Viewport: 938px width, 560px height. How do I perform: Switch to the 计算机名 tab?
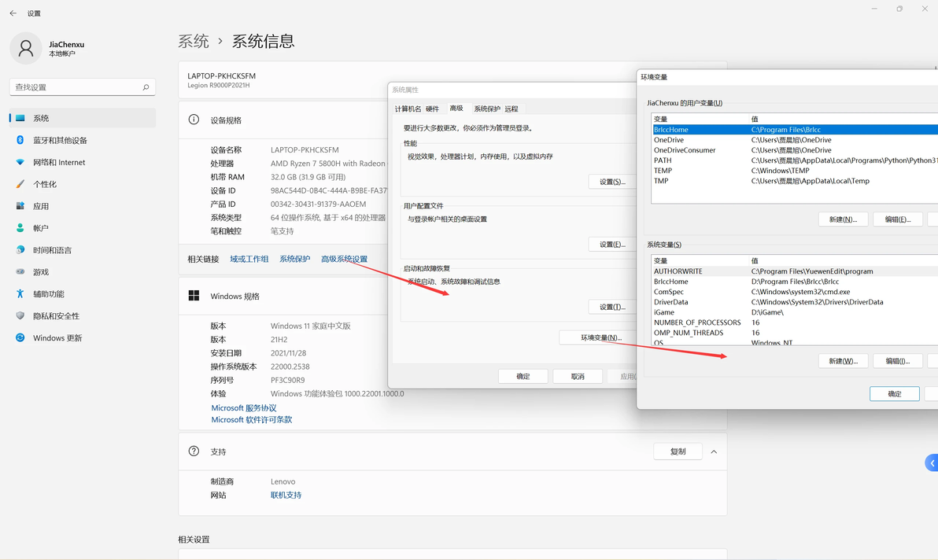pos(408,109)
